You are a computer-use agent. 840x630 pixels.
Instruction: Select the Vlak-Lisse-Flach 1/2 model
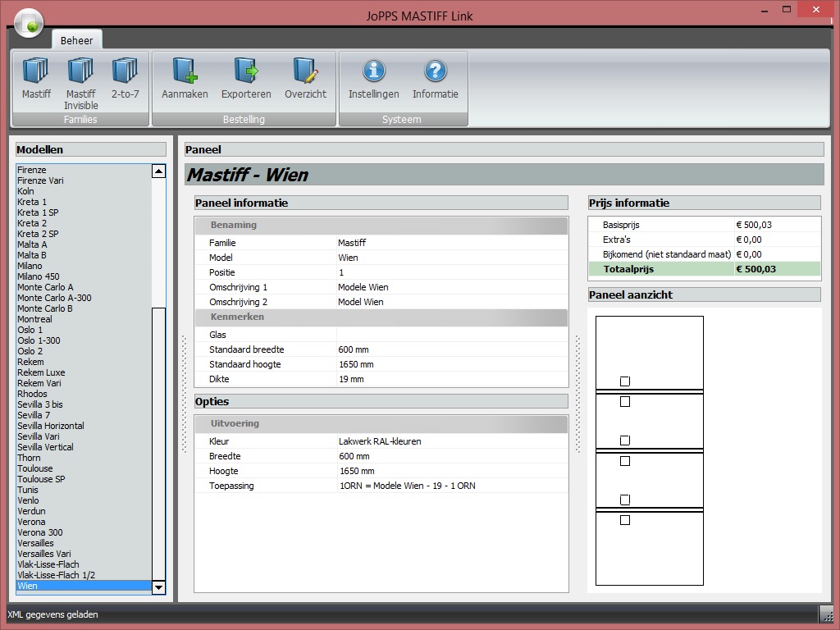point(84,575)
